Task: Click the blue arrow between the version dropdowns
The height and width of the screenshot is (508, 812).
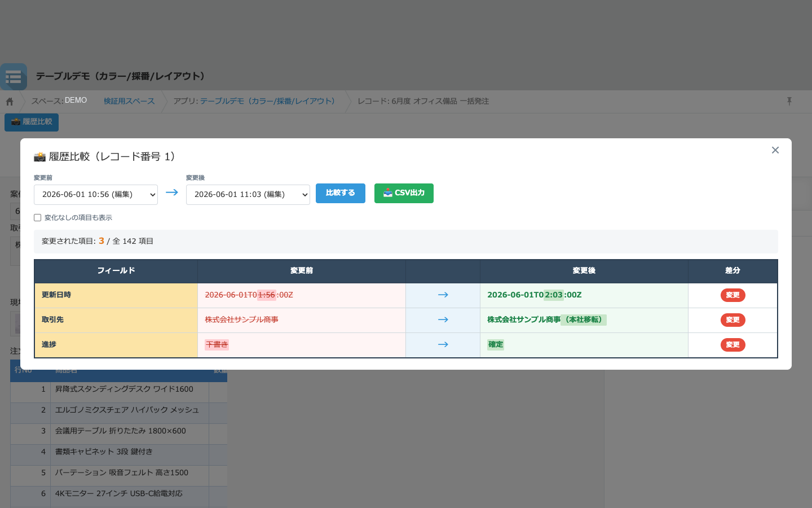Action: point(172,192)
